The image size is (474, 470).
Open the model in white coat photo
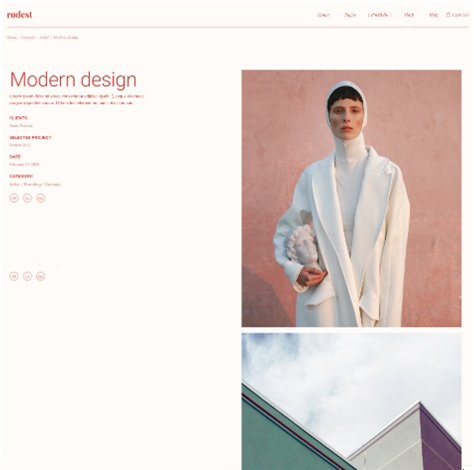tap(351, 198)
